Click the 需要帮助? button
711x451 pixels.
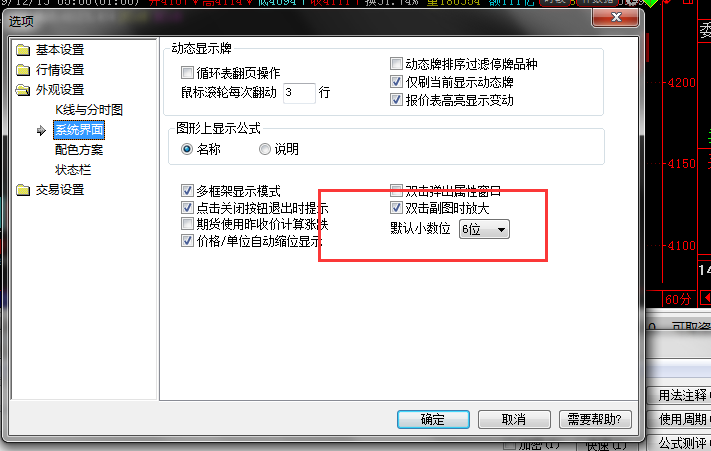[595, 419]
